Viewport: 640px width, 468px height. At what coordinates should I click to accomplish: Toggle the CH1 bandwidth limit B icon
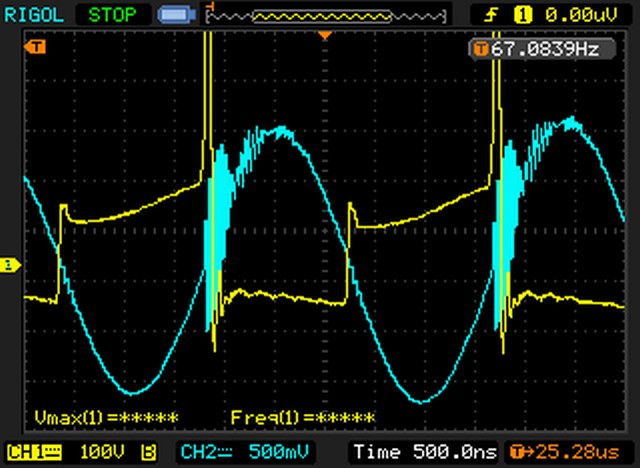148,451
